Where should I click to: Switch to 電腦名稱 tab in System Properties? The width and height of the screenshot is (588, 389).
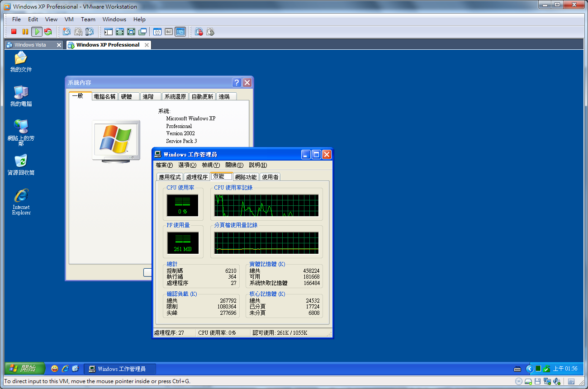104,96
